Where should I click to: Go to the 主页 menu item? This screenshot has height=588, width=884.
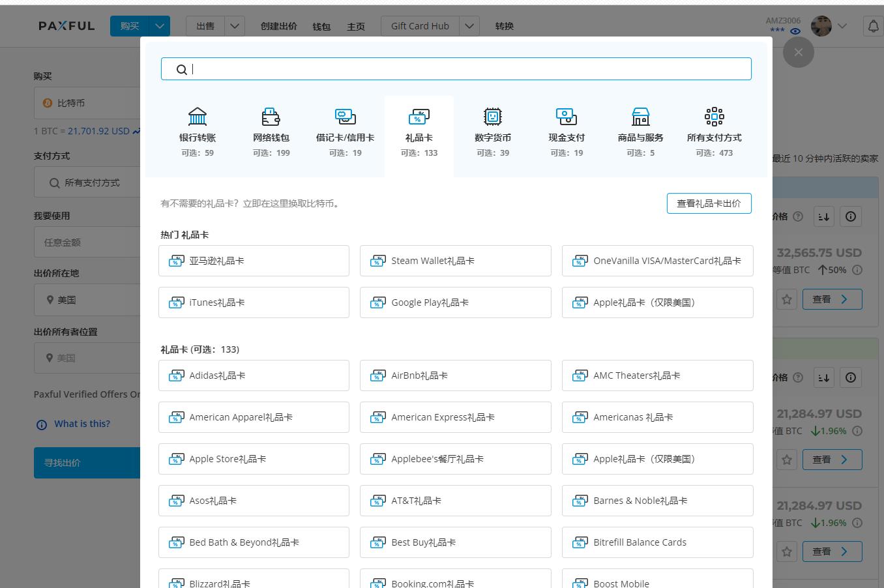[x=356, y=26]
